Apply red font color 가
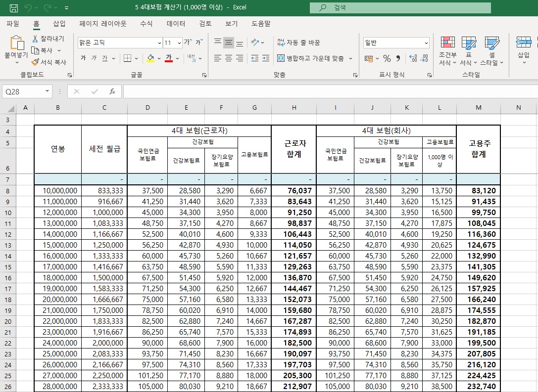The width and height of the screenshot is (538, 392). click(168, 58)
